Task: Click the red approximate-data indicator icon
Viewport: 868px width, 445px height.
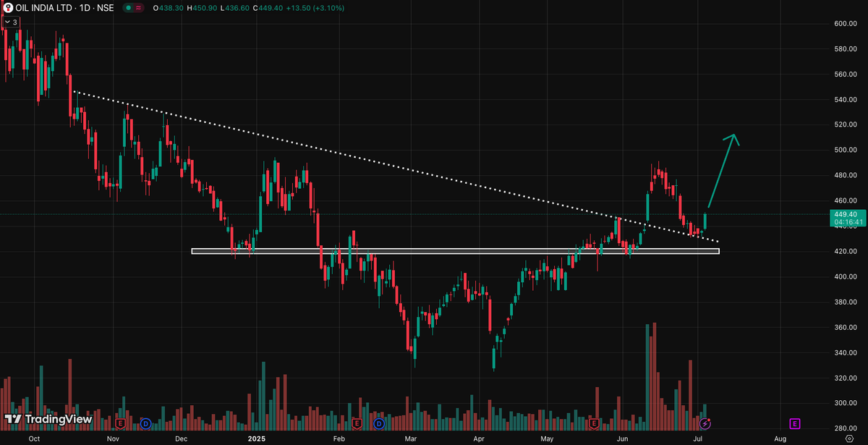Action: 138,8
